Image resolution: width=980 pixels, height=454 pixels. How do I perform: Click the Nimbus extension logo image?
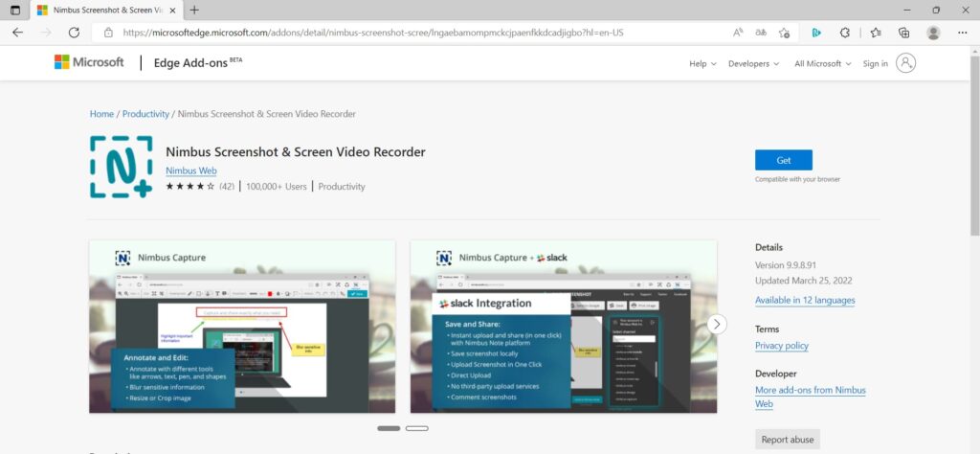122,167
